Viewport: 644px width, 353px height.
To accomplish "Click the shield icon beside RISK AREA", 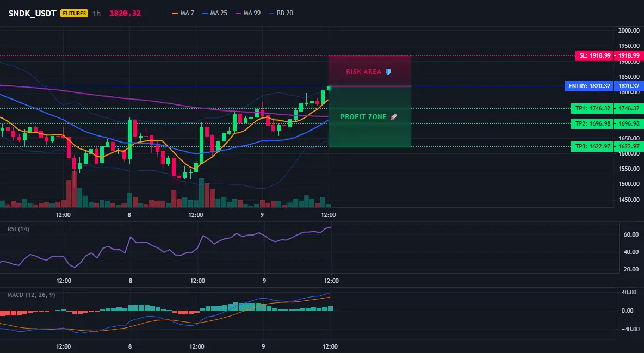I will coord(388,71).
